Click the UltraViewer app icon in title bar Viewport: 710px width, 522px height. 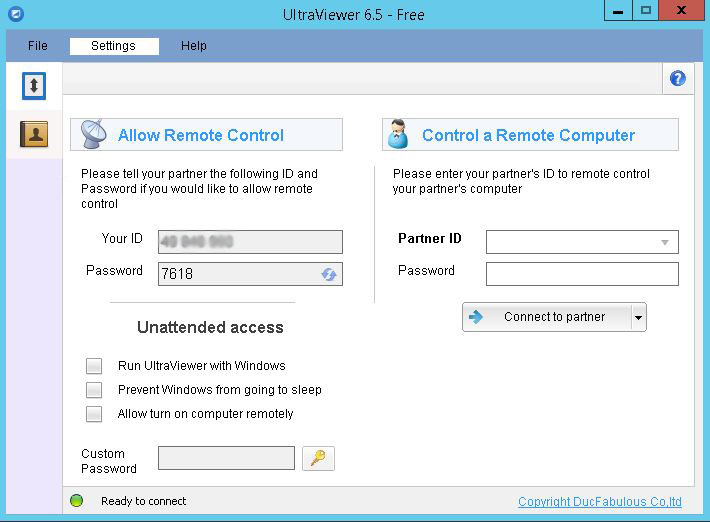[x=13, y=13]
